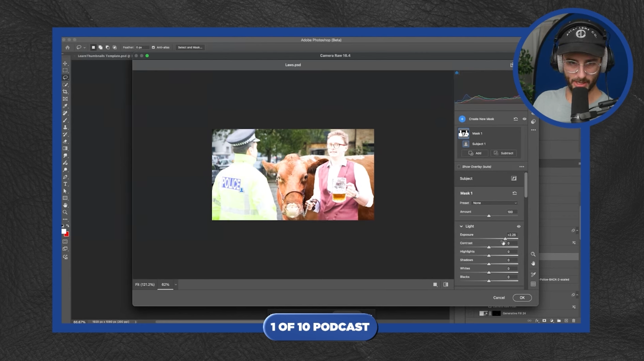The height and width of the screenshot is (361, 644).
Task: Toggle the grid overlay icon in Camera Raw
Action: pyautogui.click(x=533, y=284)
